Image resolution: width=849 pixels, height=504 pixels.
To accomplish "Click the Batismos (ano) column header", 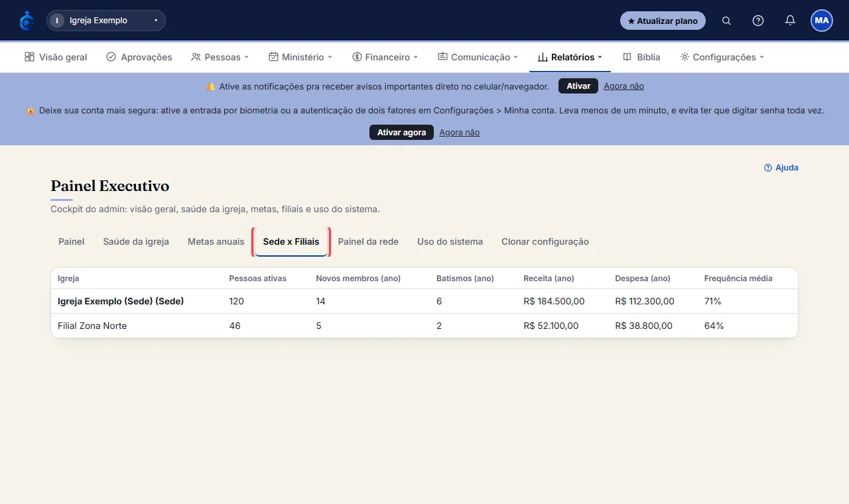I will (x=465, y=279).
